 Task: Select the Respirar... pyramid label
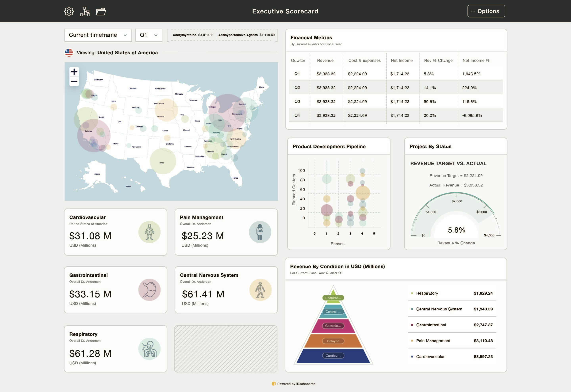[333, 298]
